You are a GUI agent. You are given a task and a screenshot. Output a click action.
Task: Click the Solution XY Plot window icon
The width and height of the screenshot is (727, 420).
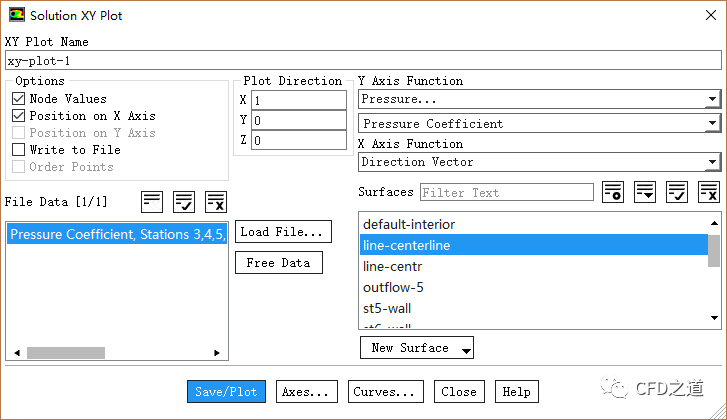click(15, 16)
